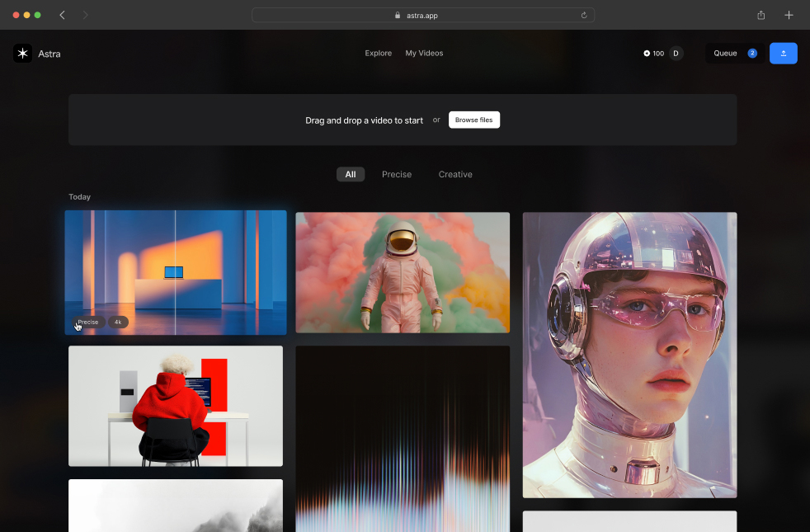Image resolution: width=810 pixels, height=532 pixels.
Task: Go to My Videos
Action: point(424,53)
